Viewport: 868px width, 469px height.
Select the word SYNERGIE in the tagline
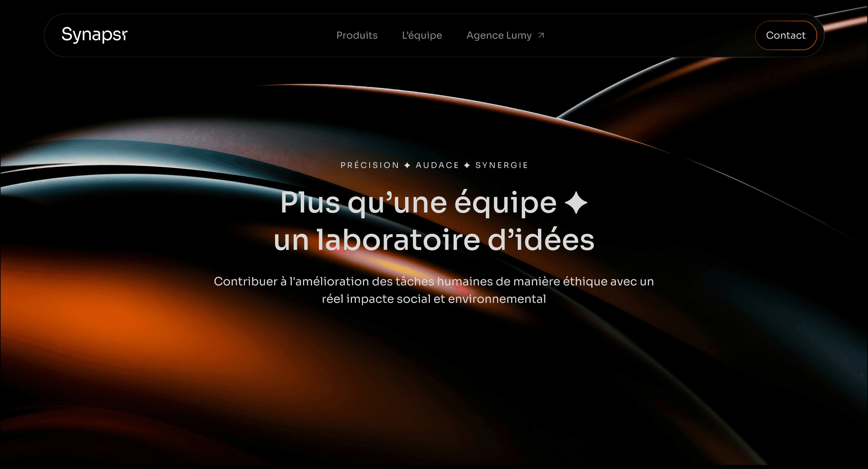point(502,165)
